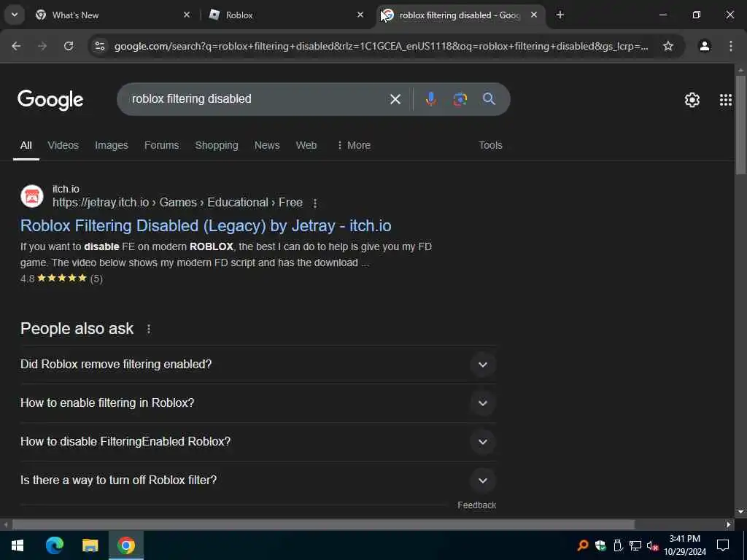Screen dimensions: 747x560
Task: Click the Chrome taskbar icon
Action: click(125, 545)
